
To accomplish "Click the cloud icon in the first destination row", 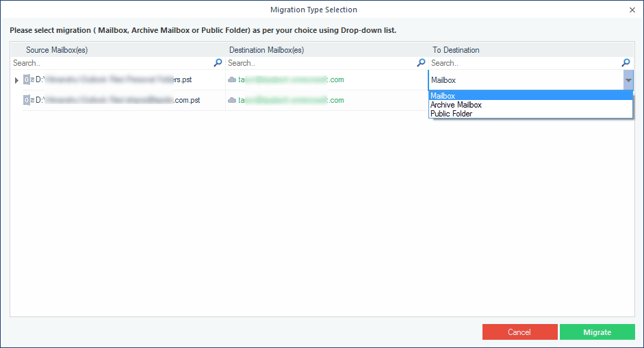I will click(232, 79).
